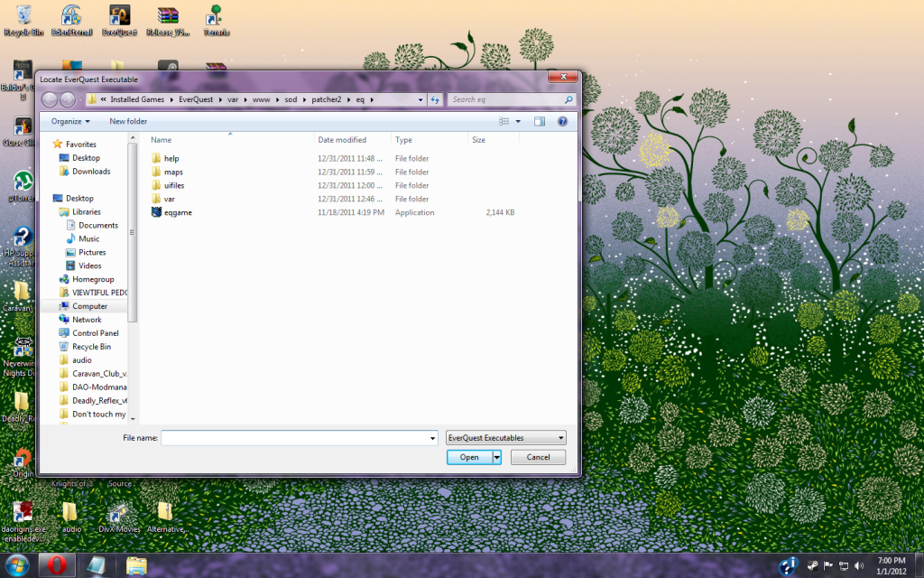Select the HP Support Assistant desktop icon
This screenshot has height=578, width=924.
pyautogui.click(x=22, y=247)
